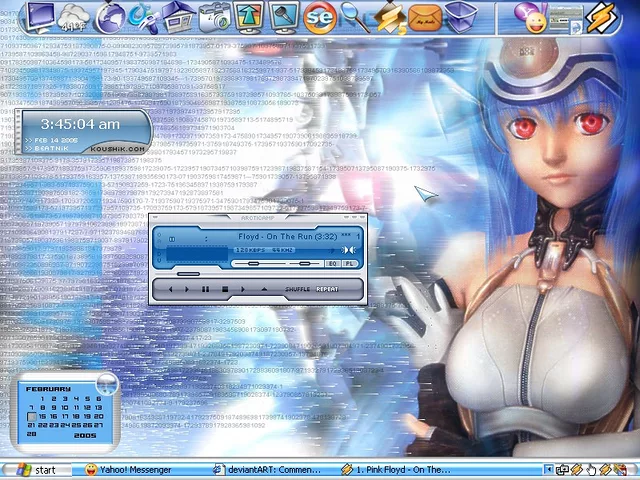Click the eject/open file button

pos(264,289)
